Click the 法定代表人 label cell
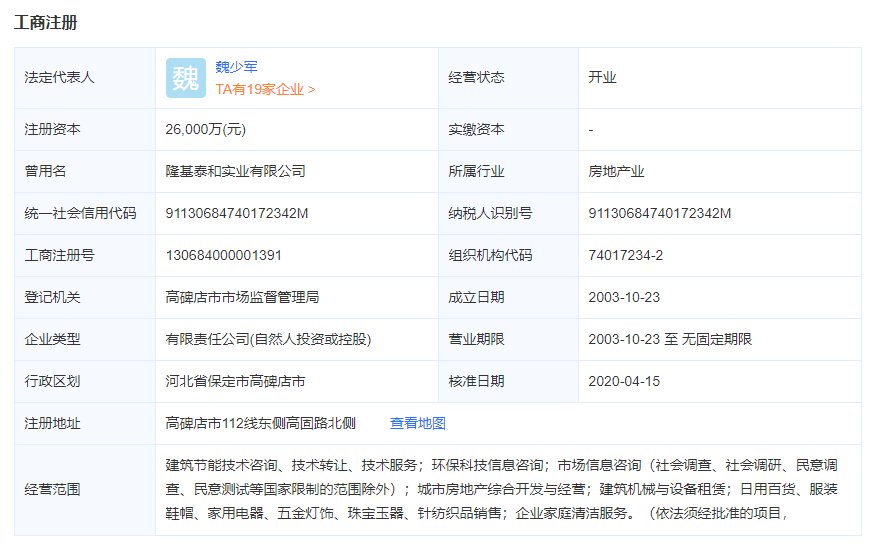 tap(85, 78)
